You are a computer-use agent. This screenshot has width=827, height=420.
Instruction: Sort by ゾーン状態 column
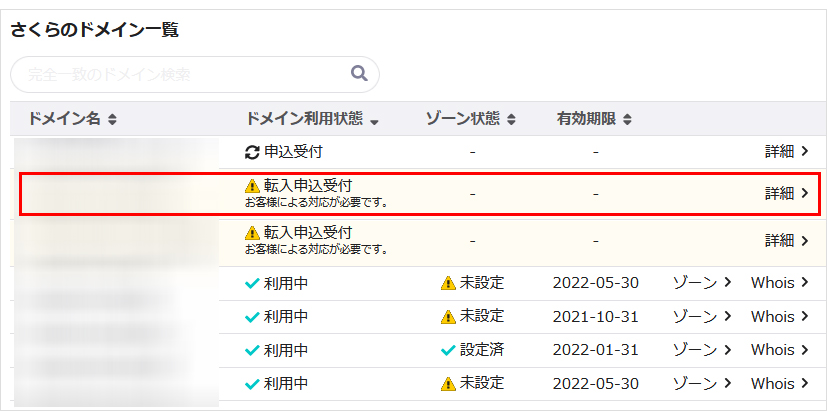point(470,119)
